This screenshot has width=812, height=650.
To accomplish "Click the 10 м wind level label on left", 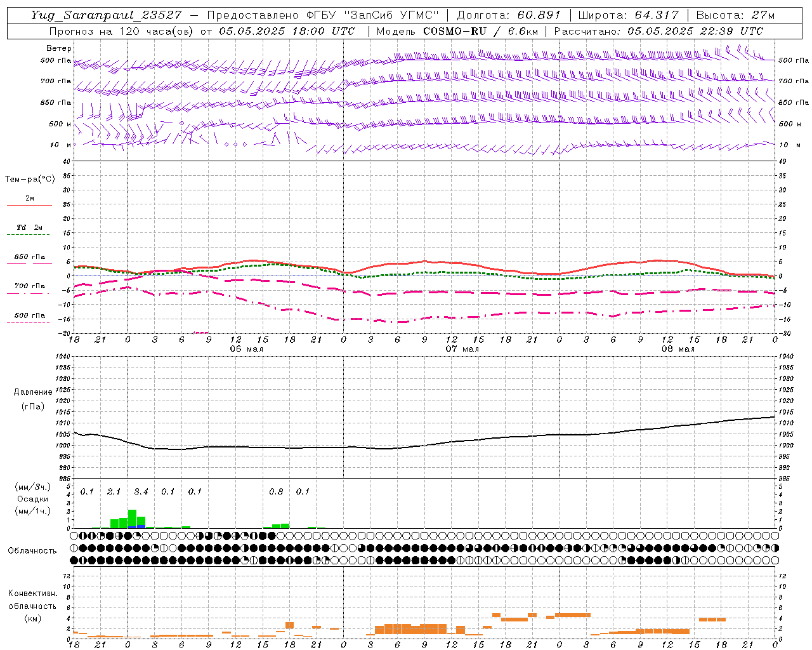I will click(x=61, y=145).
